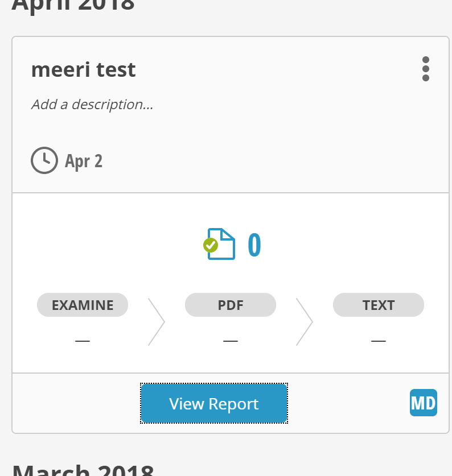Click the green checkmark badge
Image resolution: width=452 pixels, height=476 pixels.
click(211, 245)
